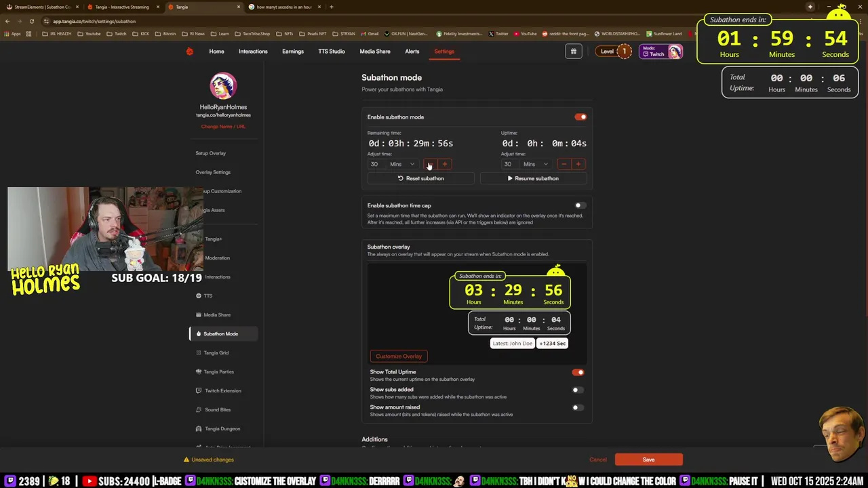868x488 pixels.
Task: Enable Show amount raised switch
Action: [577, 407]
